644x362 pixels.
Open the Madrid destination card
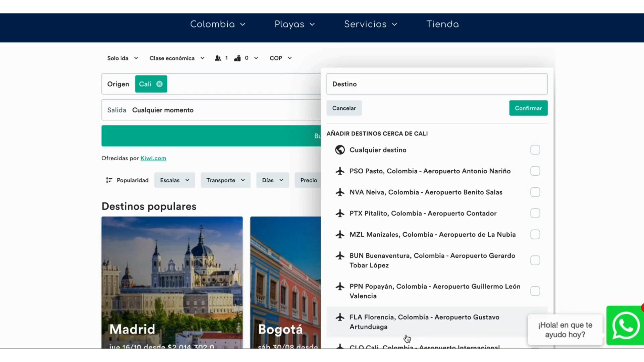(172, 282)
